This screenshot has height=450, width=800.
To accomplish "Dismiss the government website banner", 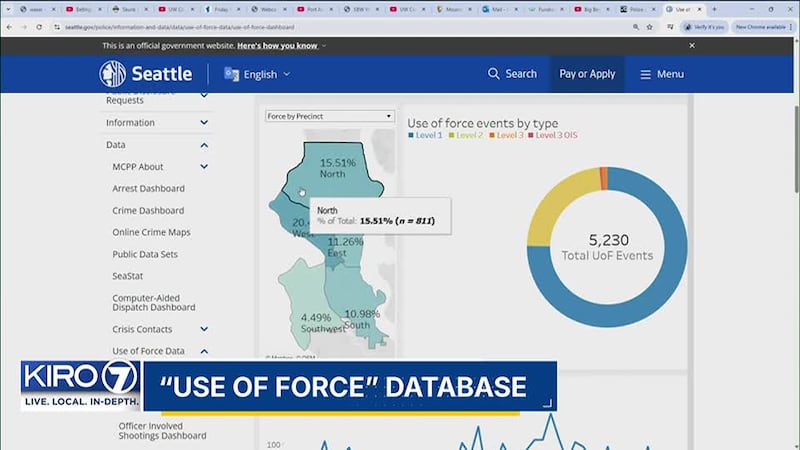I will (x=692, y=45).
